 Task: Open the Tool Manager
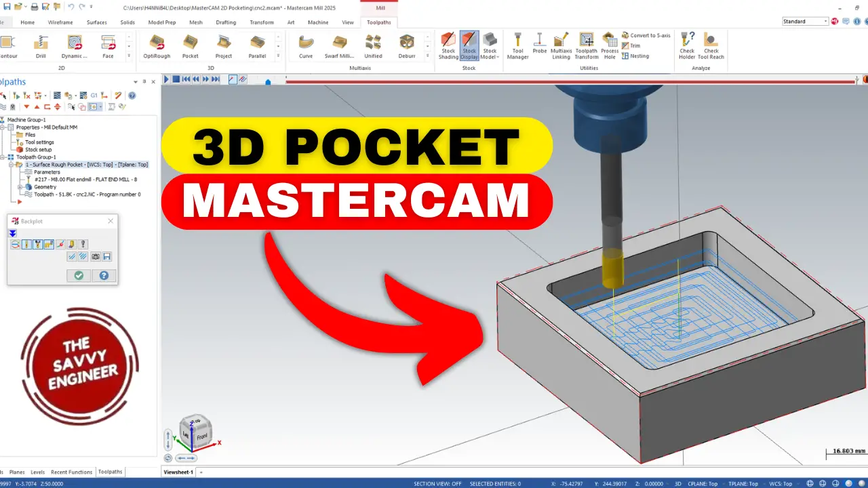(x=517, y=46)
